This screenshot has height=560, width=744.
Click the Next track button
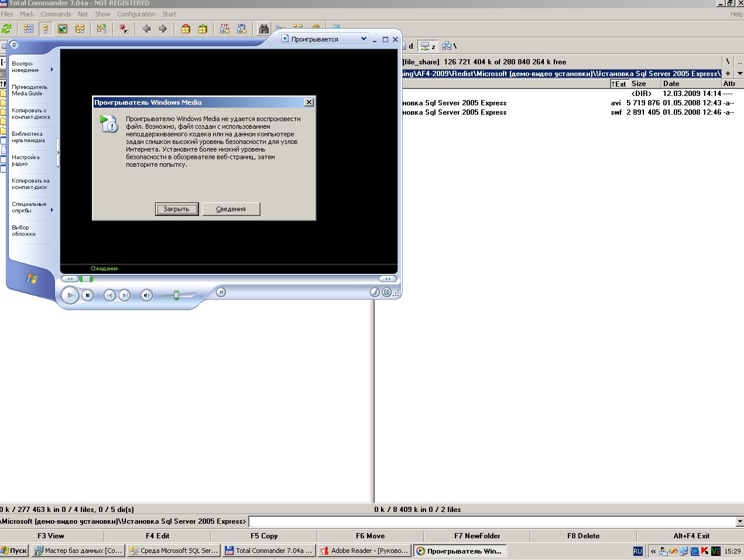(x=124, y=296)
